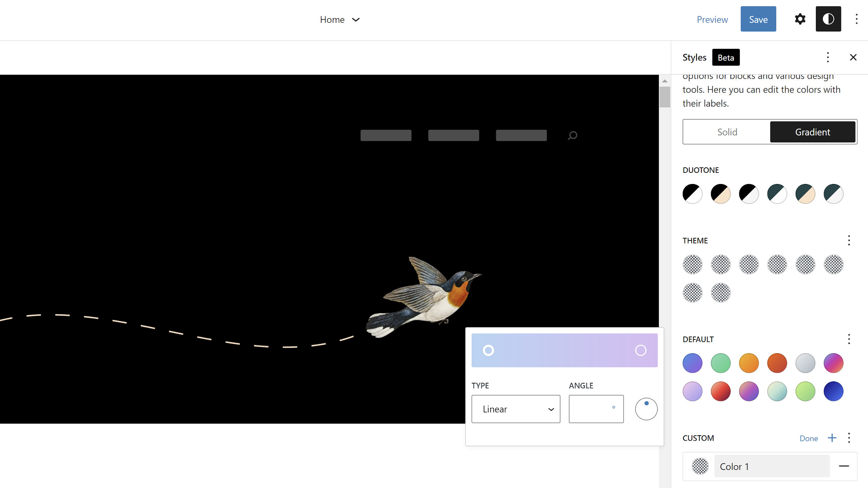
Task: Remove Color 1 with minus icon
Action: (x=844, y=466)
